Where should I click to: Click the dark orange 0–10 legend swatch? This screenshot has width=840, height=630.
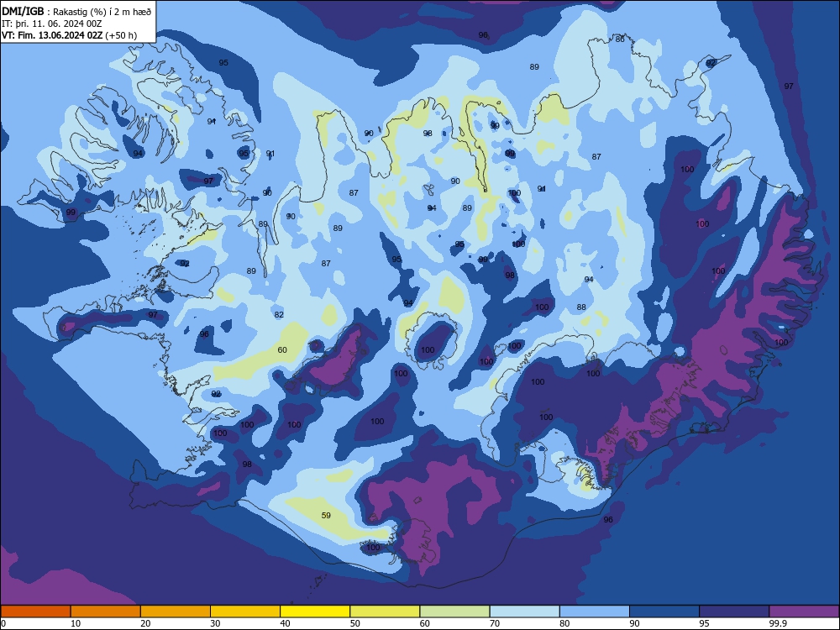pyautogui.click(x=35, y=612)
